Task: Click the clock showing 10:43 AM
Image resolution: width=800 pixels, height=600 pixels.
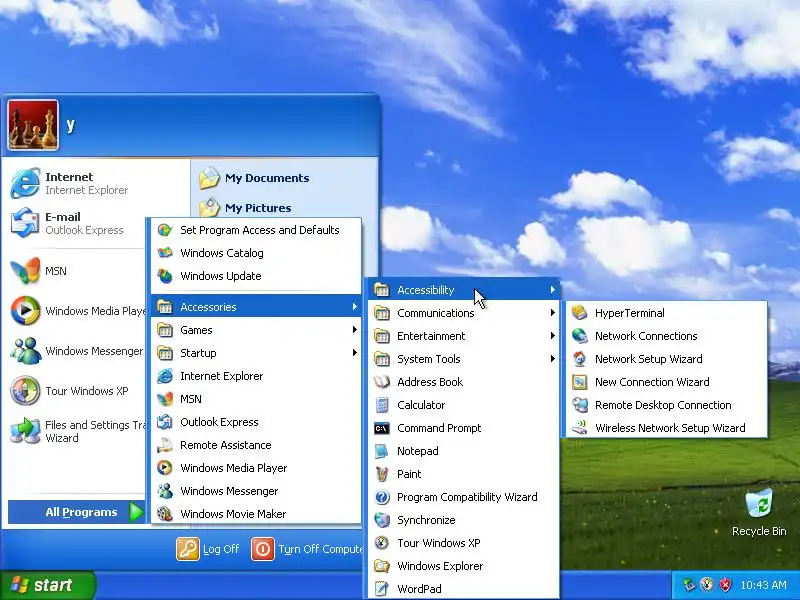Action: [763, 585]
